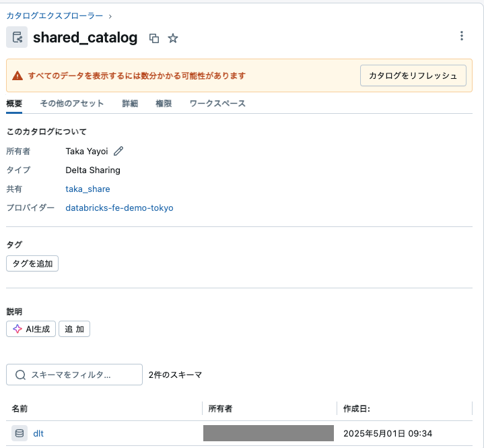Focus the スキーマをフィルタ input field
The height and width of the screenshot is (448, 484).
click(x=75, y=375)
